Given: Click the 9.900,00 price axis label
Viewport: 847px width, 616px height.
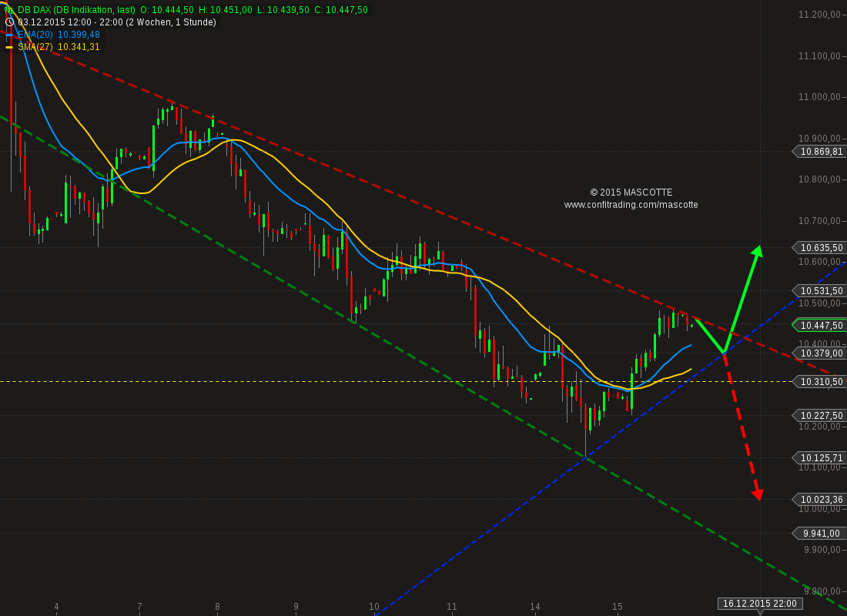Looking at the screenshot, I should [822, 550].
